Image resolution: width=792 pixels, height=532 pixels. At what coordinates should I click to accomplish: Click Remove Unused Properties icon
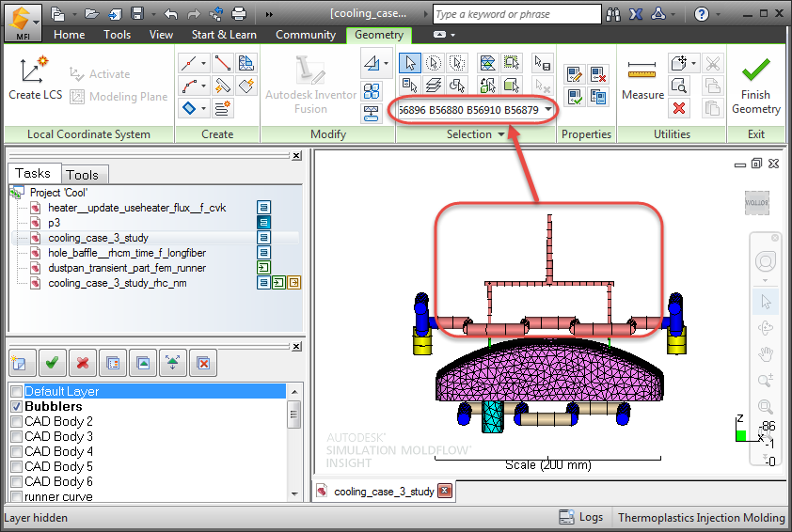[598, 74]
